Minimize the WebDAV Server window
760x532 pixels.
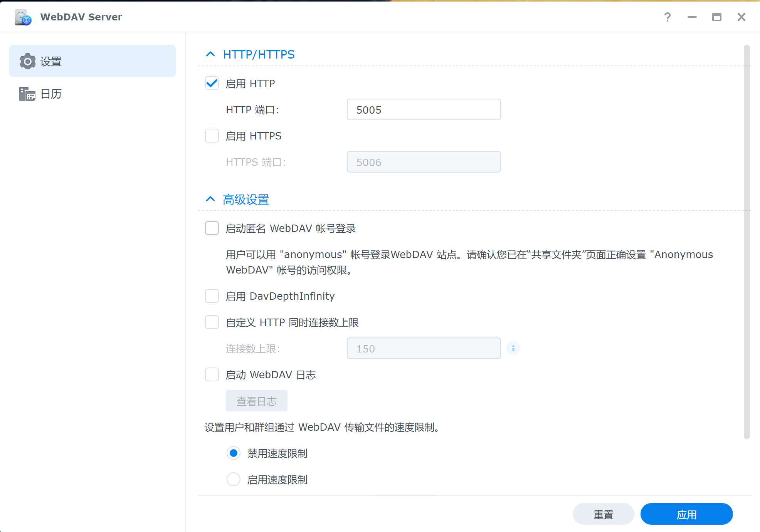pyautogui.click(x=692, y=17)
